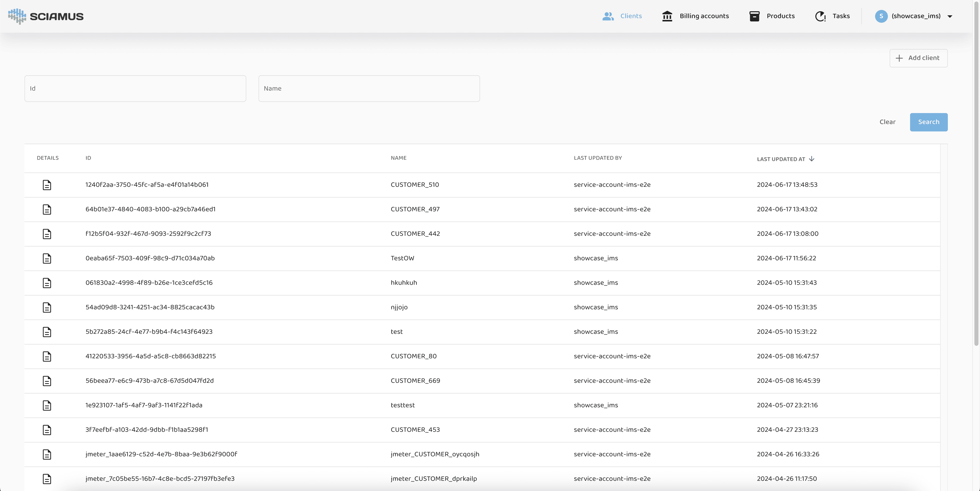The height and width of the screenshot is (491, 980).
Task: Expand the showcase_ims account dropdown arrow
Action: click(x=950, y=16)
